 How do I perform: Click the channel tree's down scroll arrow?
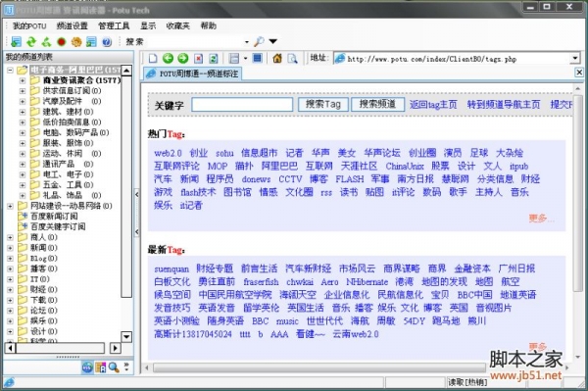point(126,337)
